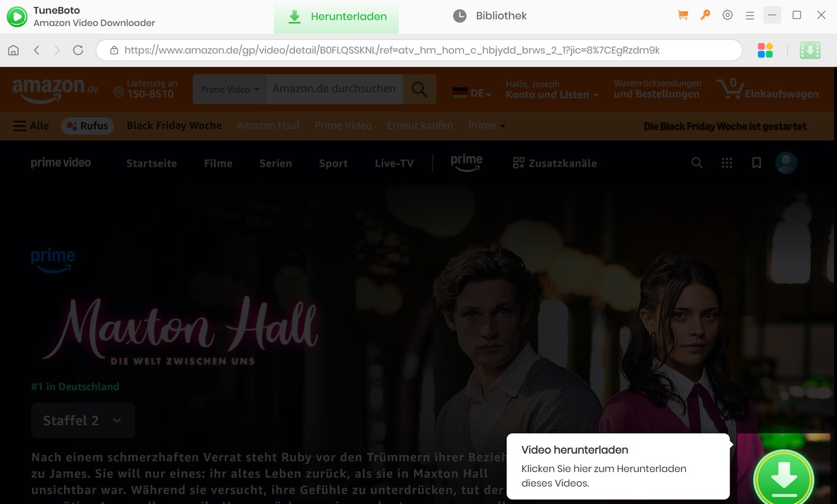837x504 pixels.
Task: Switch to the Bibliothek tab
Action: point(490,16)
